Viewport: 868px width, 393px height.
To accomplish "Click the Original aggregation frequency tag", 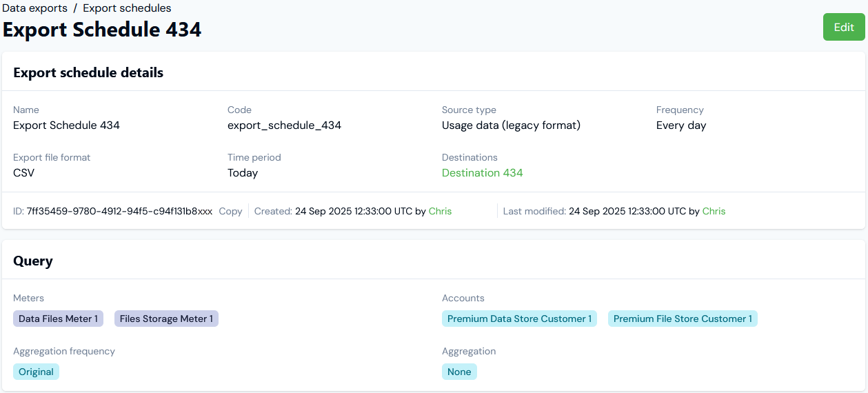I will click(x=36, y=372).
